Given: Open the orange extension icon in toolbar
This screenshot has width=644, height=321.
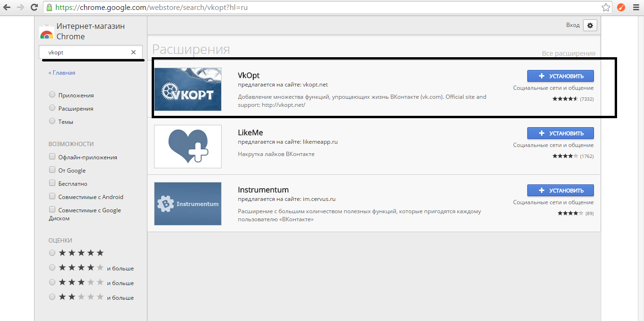Looking at the screenshot, I should tap(621, 8).
